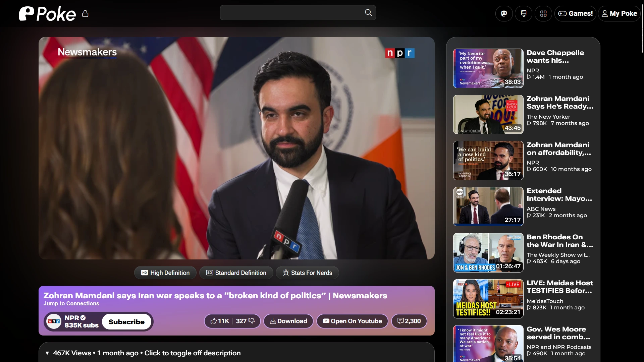Click the '467K Views' description text

(x=72, y=353)
